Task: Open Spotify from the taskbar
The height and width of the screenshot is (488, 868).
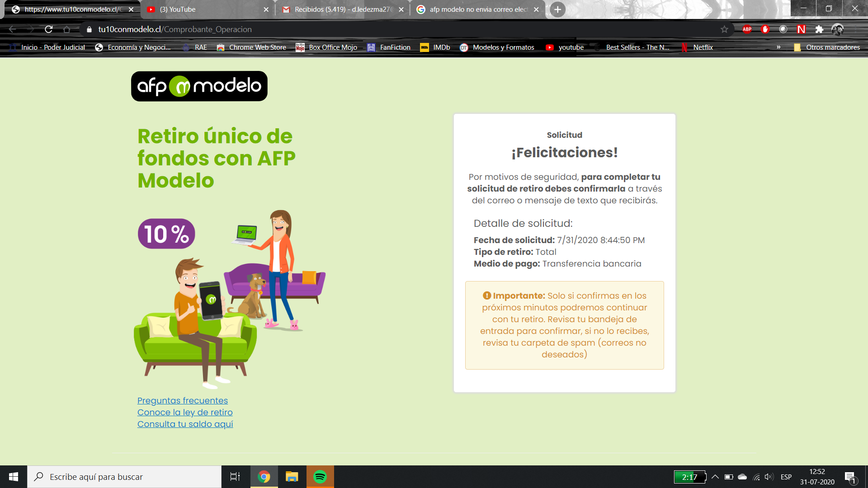Action: [x=320, y=477]
